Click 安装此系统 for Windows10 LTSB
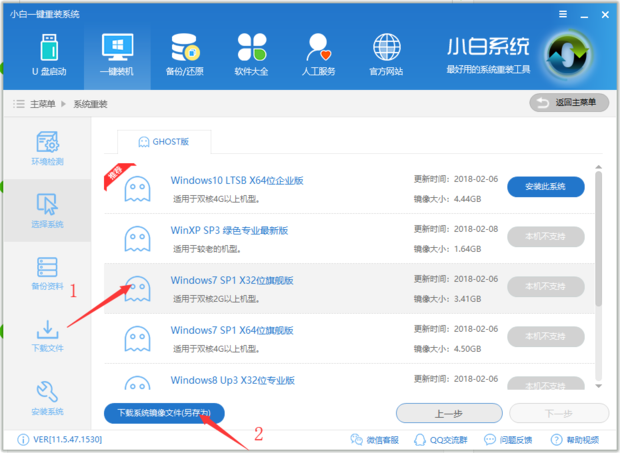The height and width of the screenshot is (453, 620). 545,186
